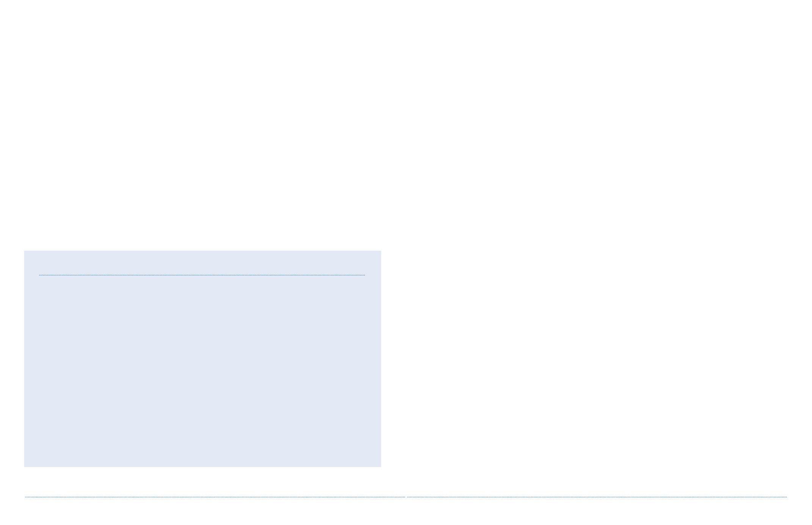Click the white margin between blue panel and divider

pyautogui.click(x=202, y=481)
